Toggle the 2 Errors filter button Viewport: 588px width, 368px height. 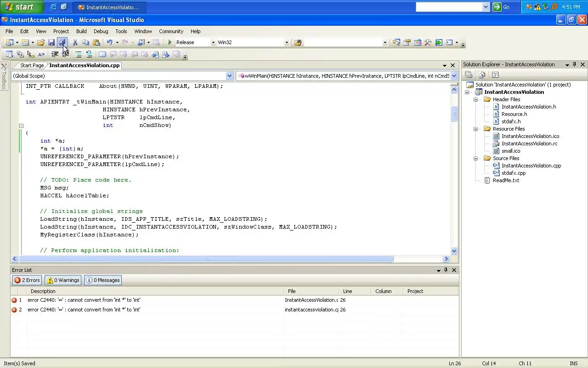[x=27, y=280]
